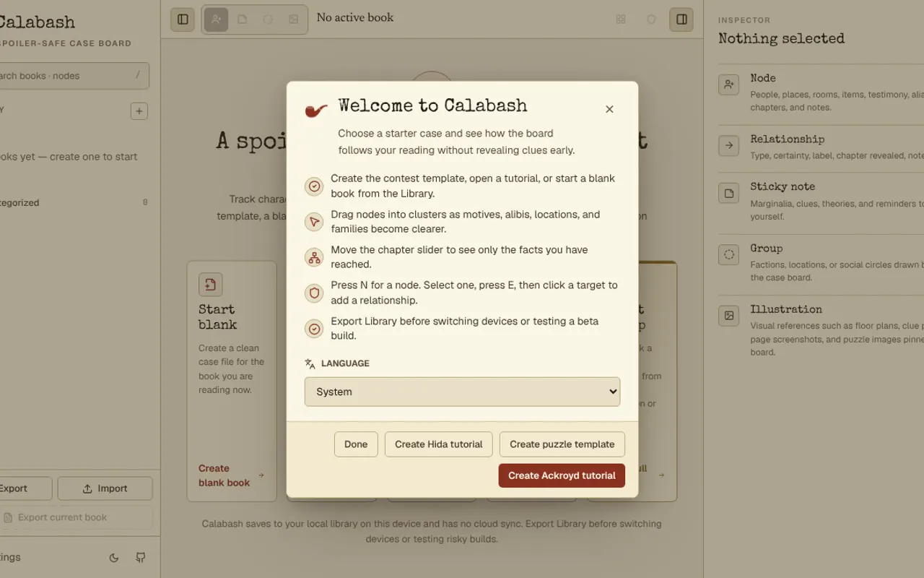Open the GitHub link icon
The image size is (924, 578).
click(x=141, y=558)
